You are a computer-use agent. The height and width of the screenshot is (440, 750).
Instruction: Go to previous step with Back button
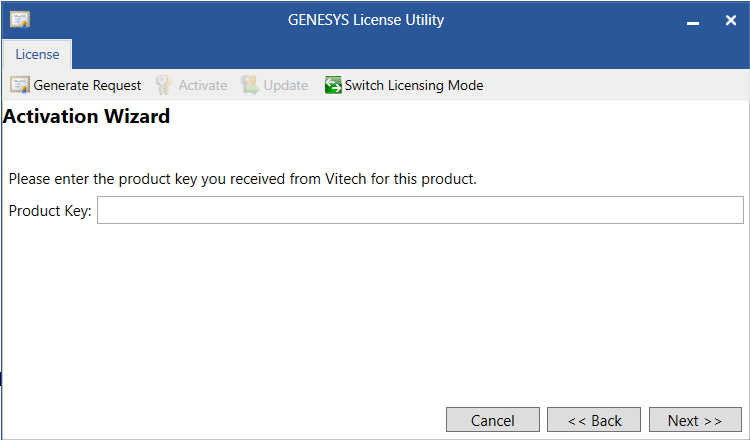594,420
